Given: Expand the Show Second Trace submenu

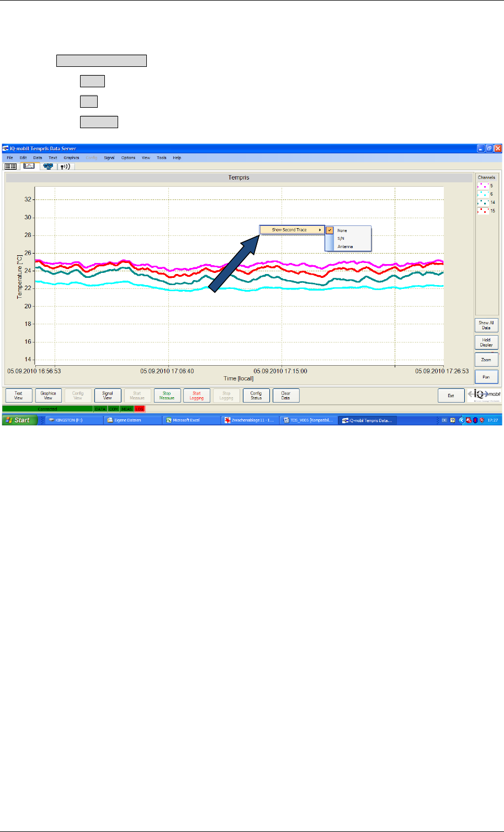Looking at the screenshot, I should click(292, 230).
